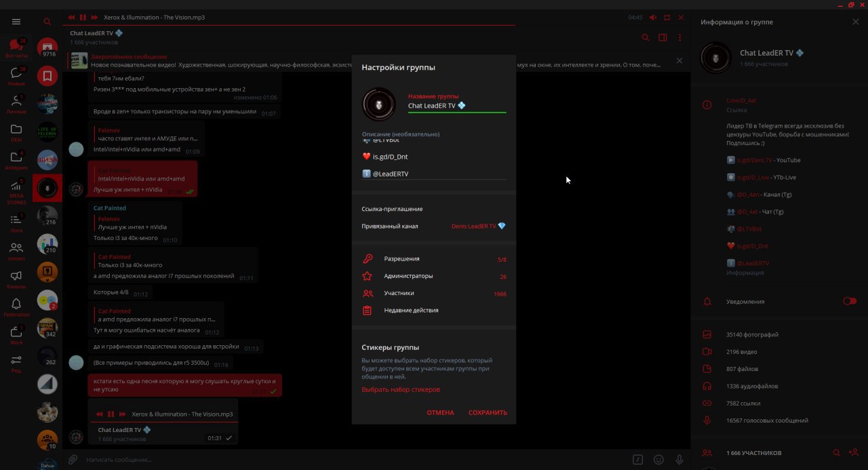Pause playback in the top player bar
Screen dimensions: 868x470
[x=83, y=17]
